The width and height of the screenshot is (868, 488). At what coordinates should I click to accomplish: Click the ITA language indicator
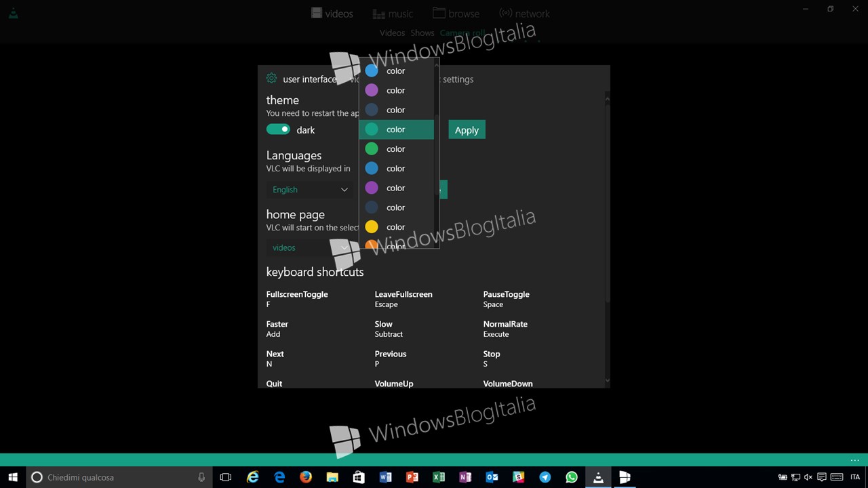click(x=855, y=477)
